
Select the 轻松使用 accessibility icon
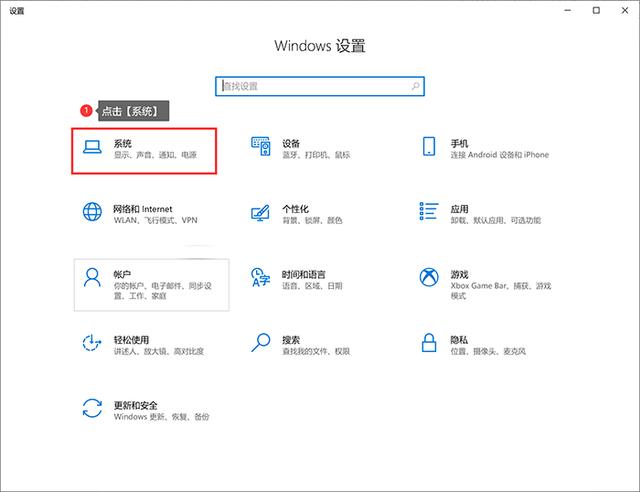(x=92, y=343)
